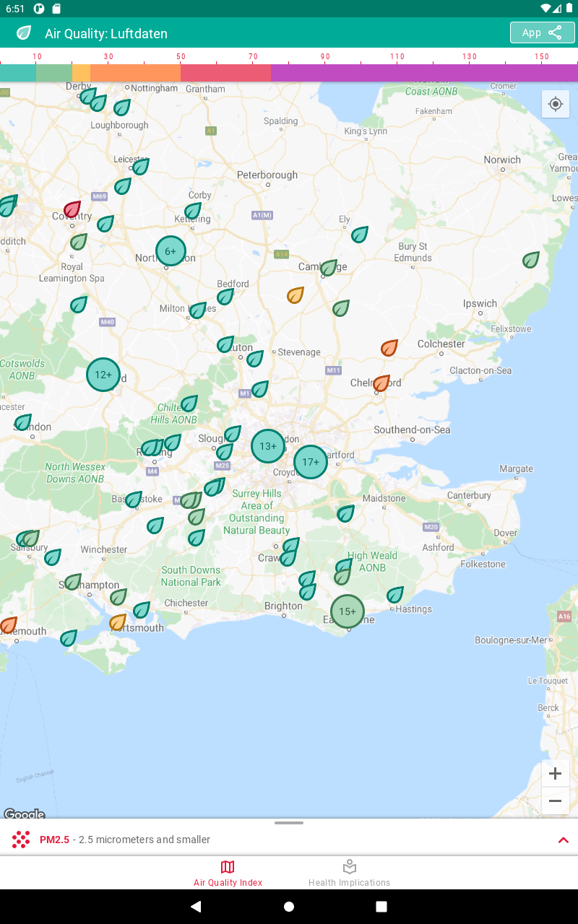
Task: Select the Air Quality Index tab
Action: [228, 873]
